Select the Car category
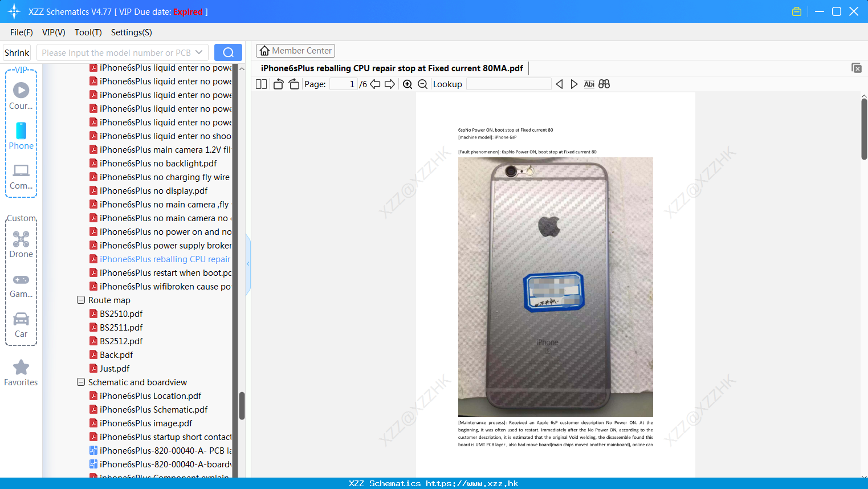This screenshot has height=489, width=868. pos(21,325)
